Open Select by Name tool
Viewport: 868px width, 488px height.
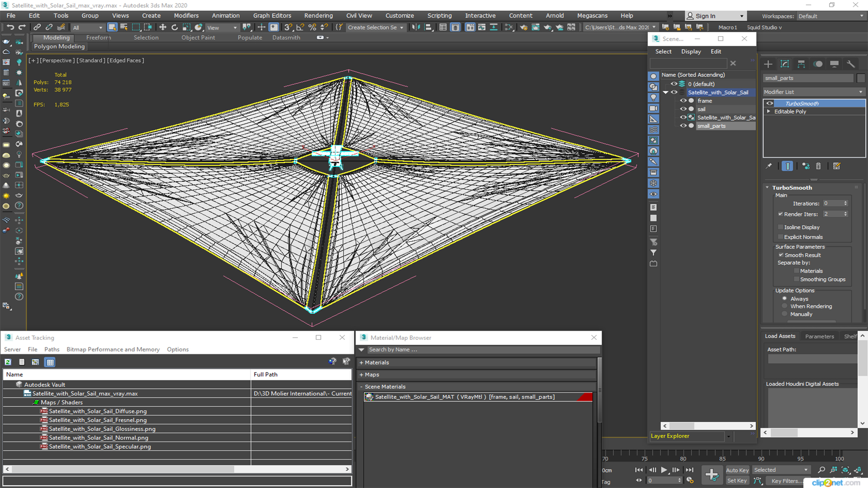pyautogui.click(x=124, y=28)
